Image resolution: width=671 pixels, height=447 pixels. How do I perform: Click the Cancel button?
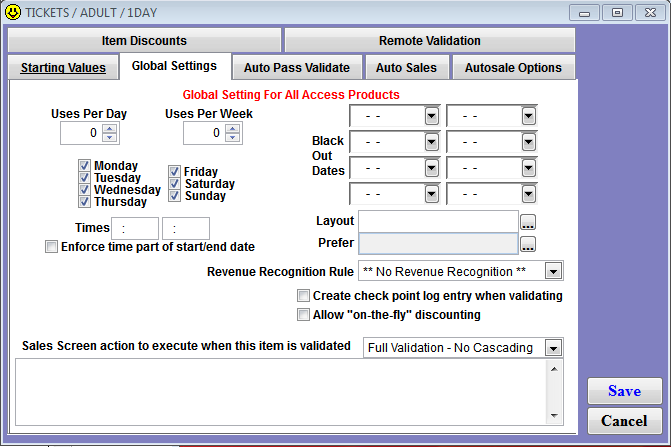[x=624, y=421]
